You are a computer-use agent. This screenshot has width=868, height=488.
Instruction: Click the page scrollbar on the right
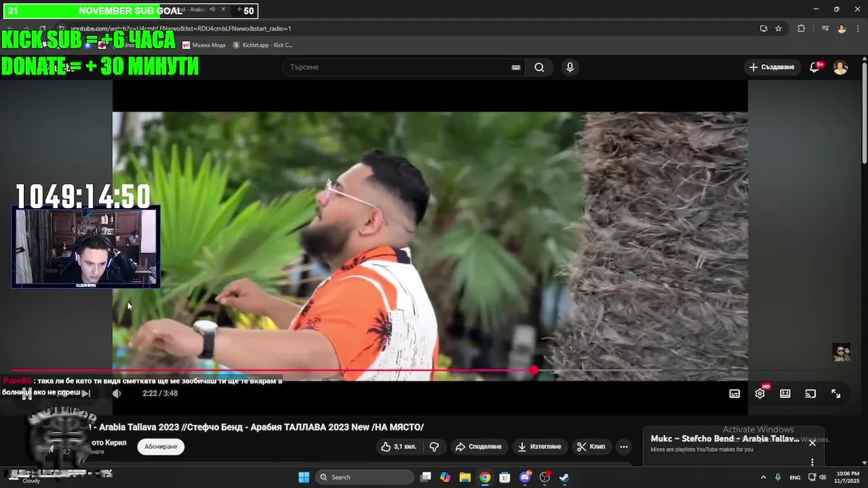tap(865, 112)
